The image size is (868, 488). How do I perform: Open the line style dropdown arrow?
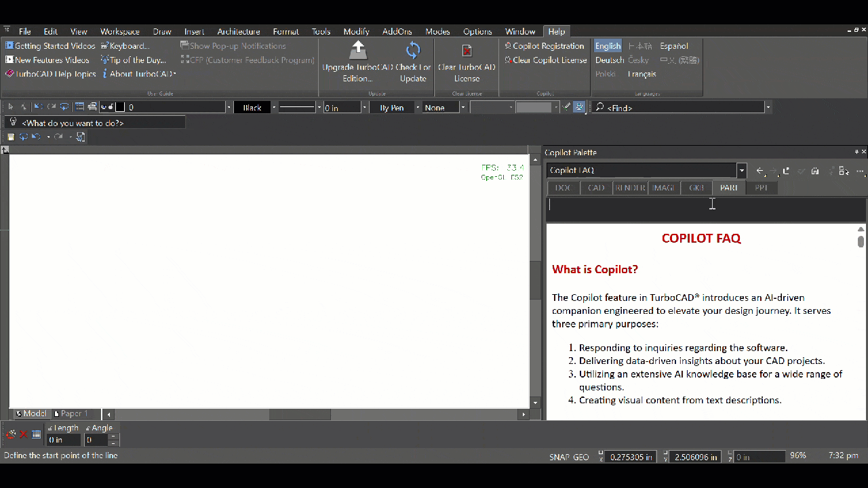pos(319,107)
